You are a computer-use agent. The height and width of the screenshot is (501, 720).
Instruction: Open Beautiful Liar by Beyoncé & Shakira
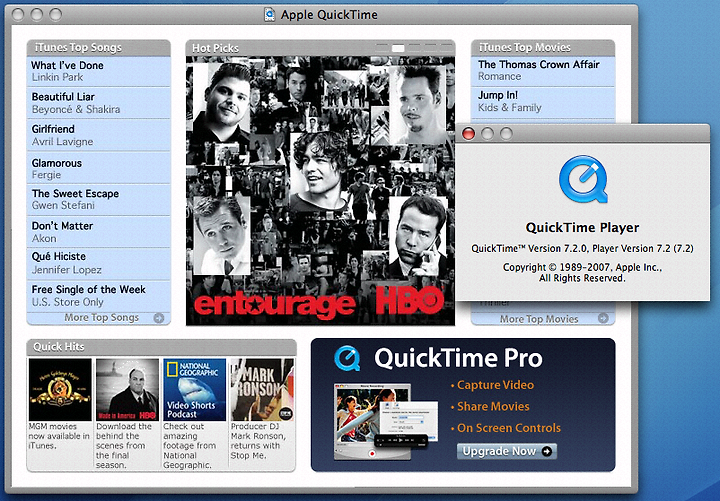coord(98,103)
